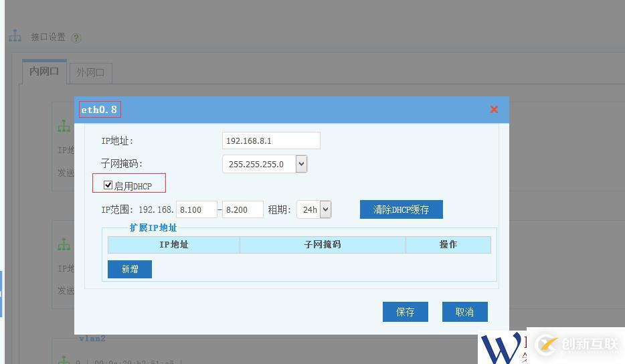Click the IP address field 192.168.8.1
Viewport: 625px width, 364px height.
pyautogui.click(x=271, y=141)
